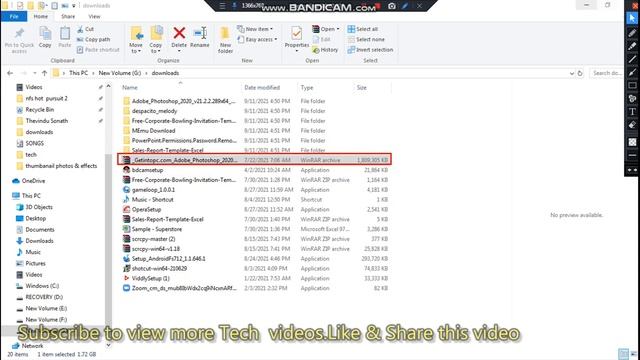This screenshot has height=360, width=640.
Task: Open SONGS folder in navigation pane
Action: tap(34, 143)
